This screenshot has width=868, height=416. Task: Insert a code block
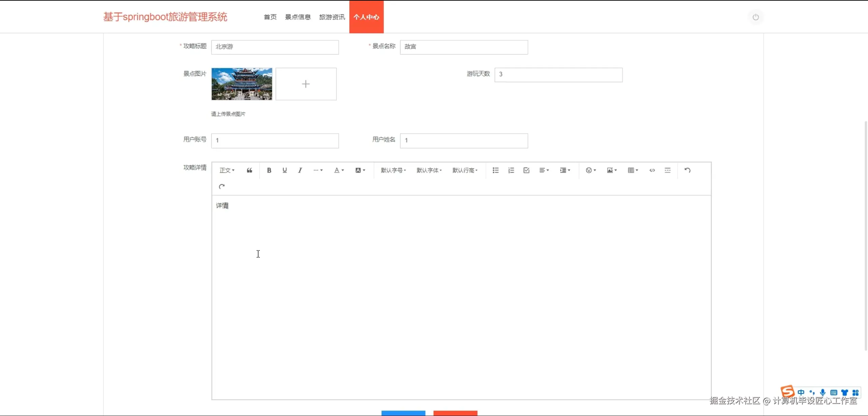[652, 170]
